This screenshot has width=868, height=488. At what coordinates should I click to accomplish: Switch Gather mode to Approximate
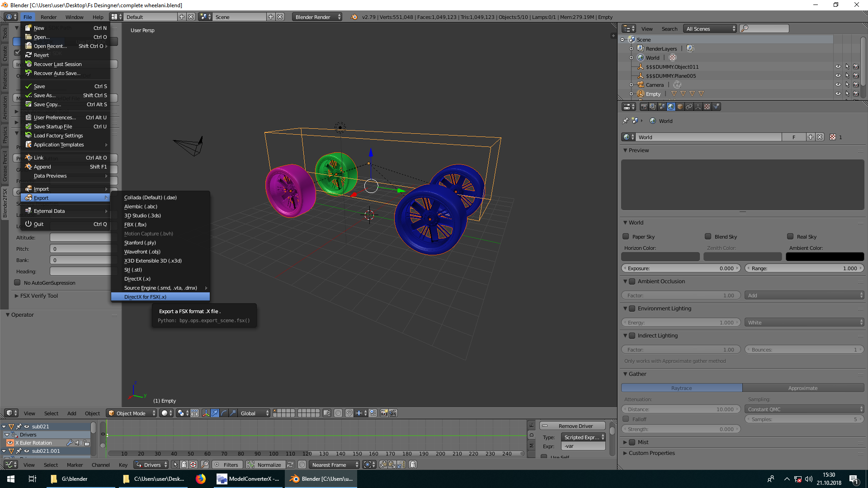(x=803, y=388)
